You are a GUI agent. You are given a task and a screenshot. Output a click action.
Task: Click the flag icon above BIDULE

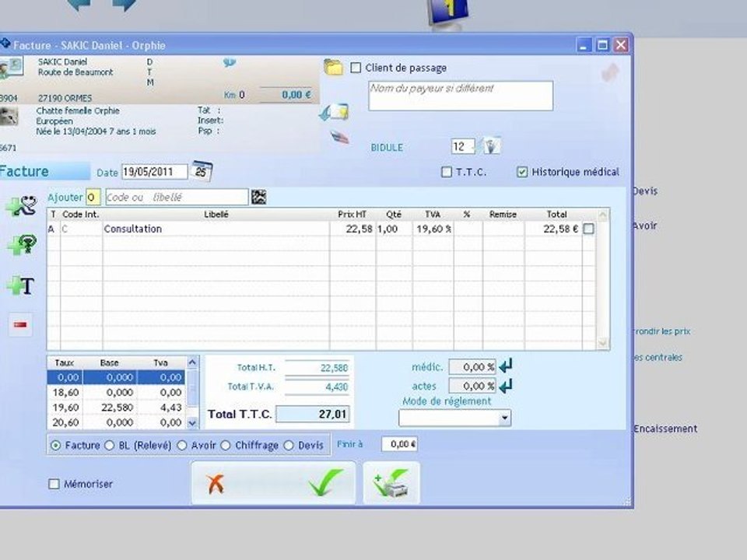pos(339,138)
